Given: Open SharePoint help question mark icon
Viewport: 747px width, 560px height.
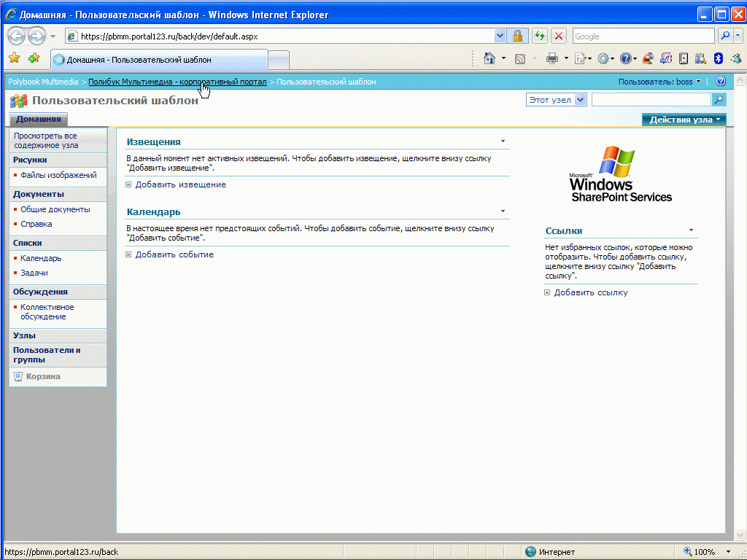Looking at the screenshot, I should coord(721,82).
